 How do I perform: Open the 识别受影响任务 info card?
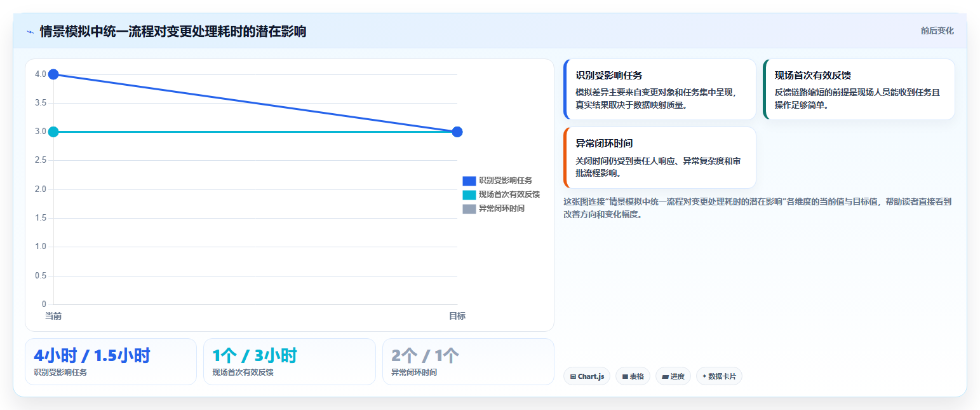659,90
